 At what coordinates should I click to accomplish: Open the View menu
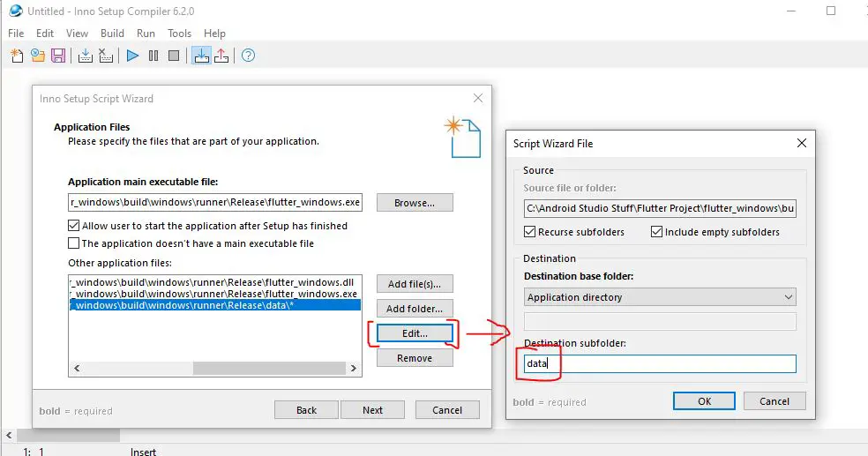click(77, 34)
